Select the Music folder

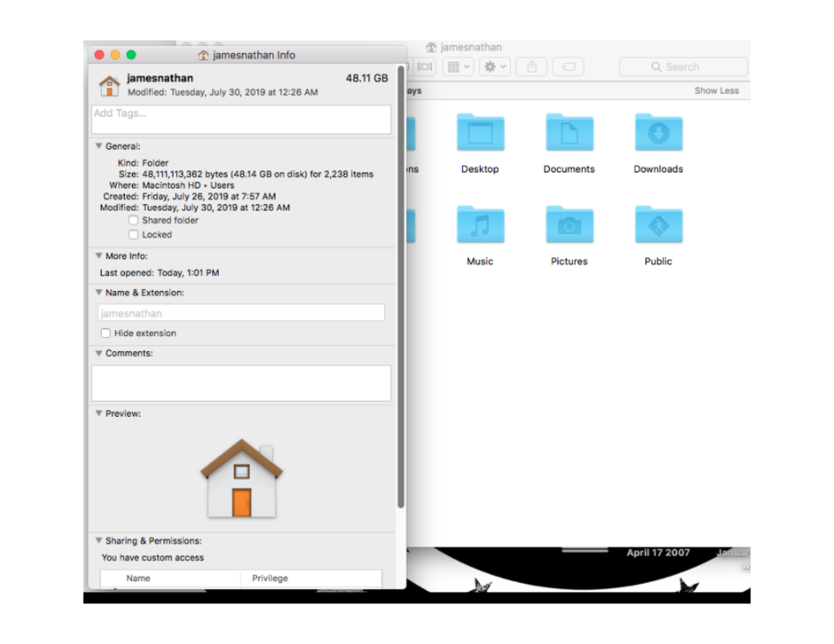479,226
